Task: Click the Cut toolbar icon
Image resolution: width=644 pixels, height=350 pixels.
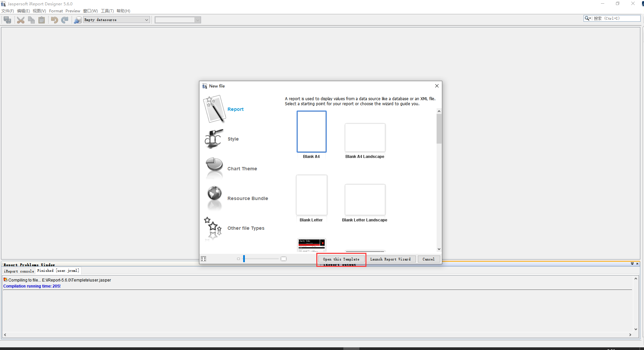Action: tap(21, 20)
